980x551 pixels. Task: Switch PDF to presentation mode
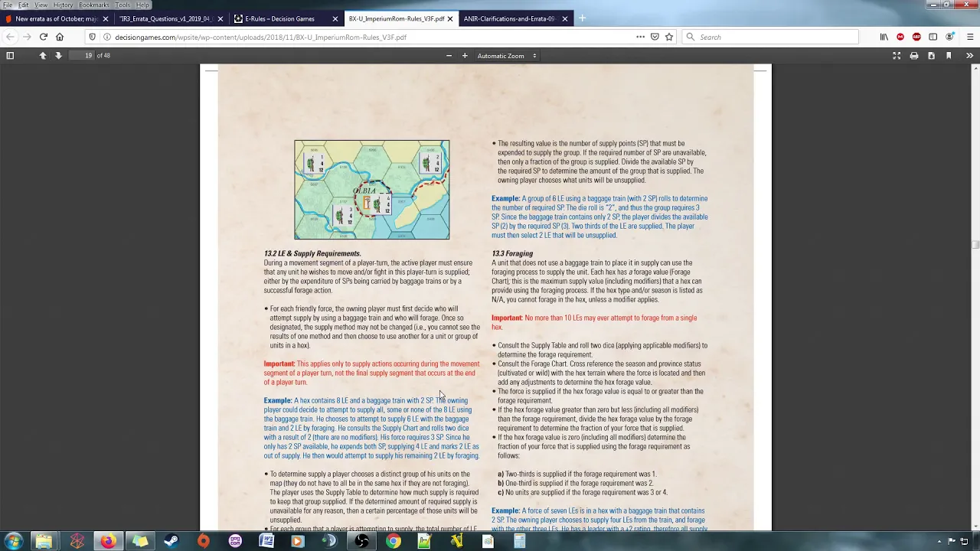click(x=897, y=55)
